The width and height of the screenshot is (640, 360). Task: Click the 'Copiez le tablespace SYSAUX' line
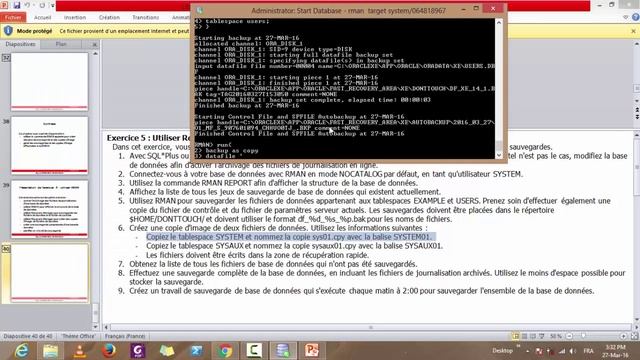click(294, 246)
